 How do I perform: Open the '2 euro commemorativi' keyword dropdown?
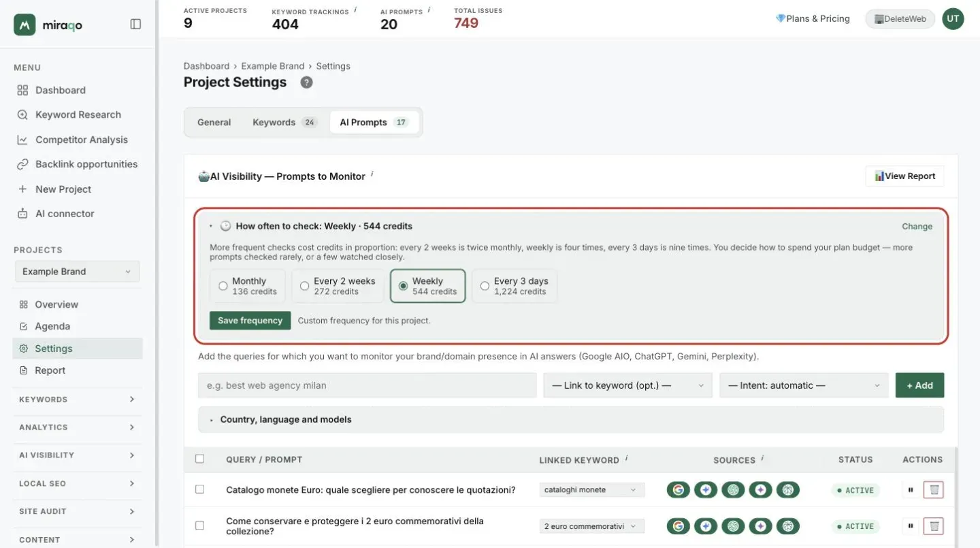pyautogui.click(x=591, y=526)
